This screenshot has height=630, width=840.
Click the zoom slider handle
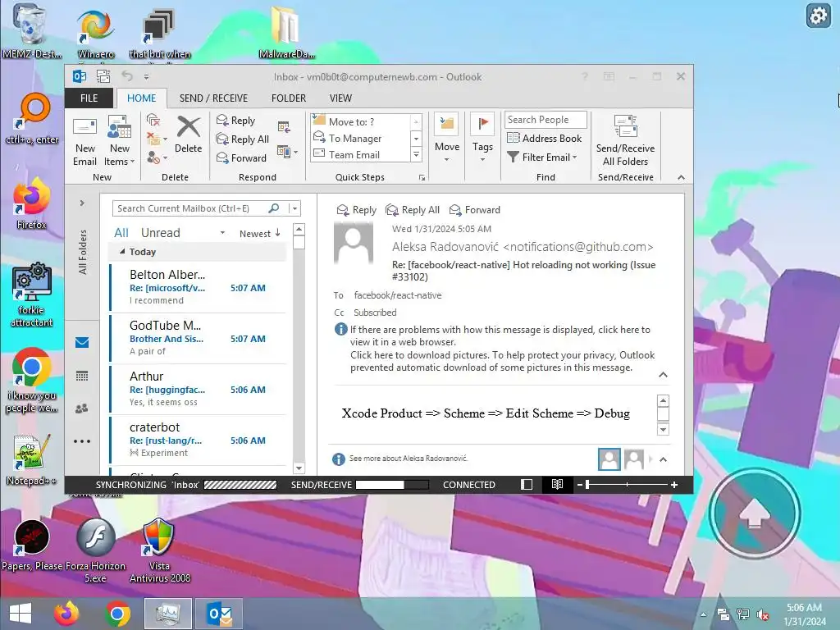587,485
